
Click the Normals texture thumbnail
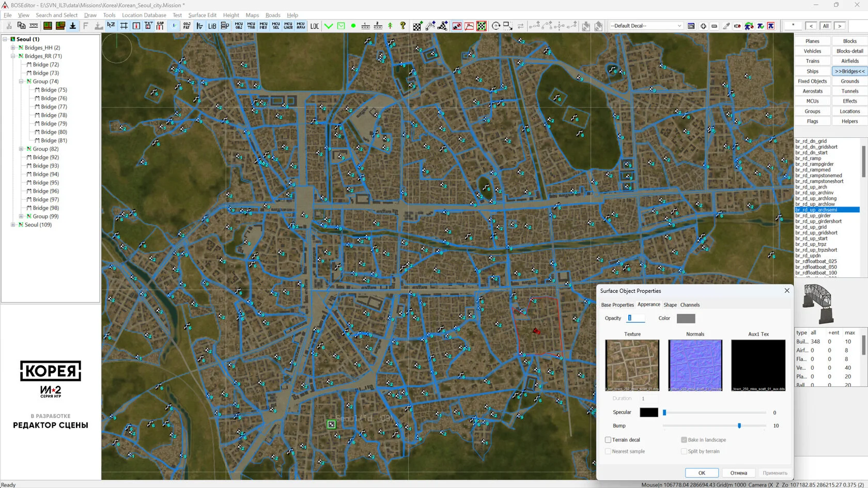point(695,365)
